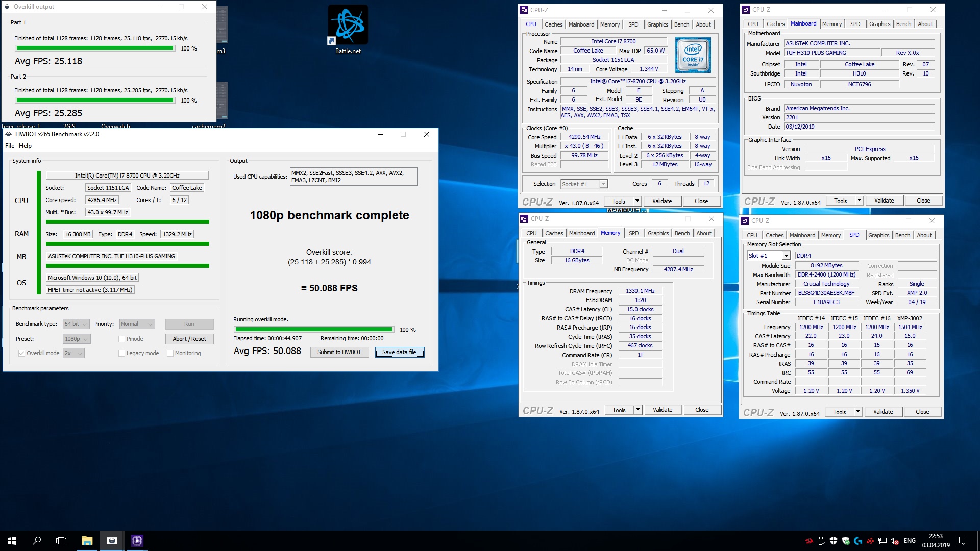Click the Used CPU capabilities text box
980x551 pixels.
tap(353, 177)
